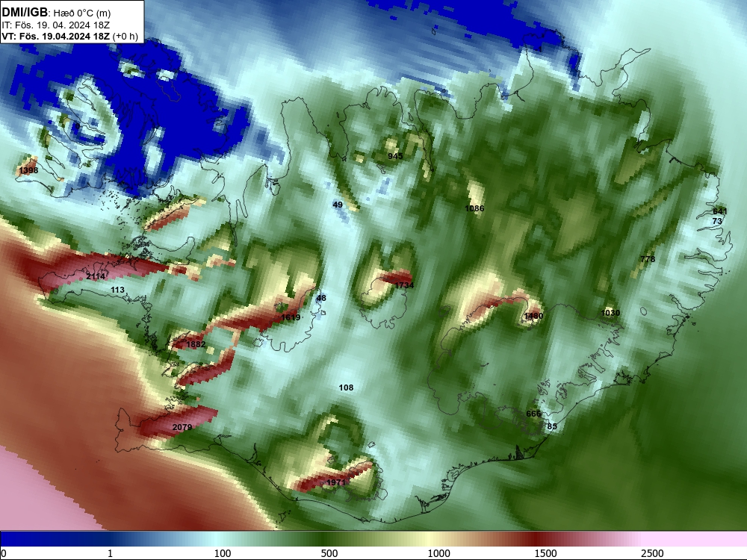Click the 2500 tick on the color scale
747x560 pixels.
(x=652, y=553)
